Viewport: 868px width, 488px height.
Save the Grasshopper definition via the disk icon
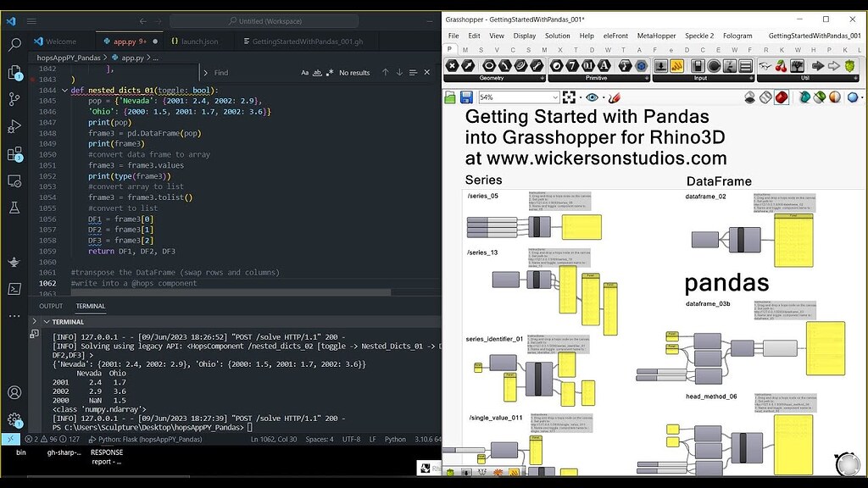(464, 97)
